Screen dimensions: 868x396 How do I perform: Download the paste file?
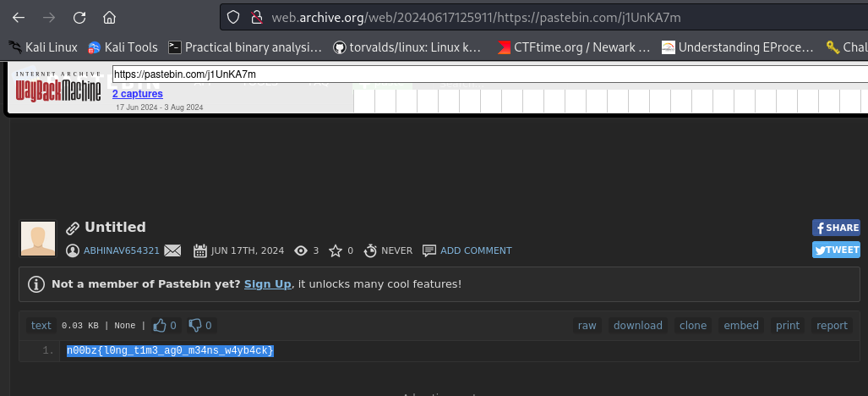click(637, 326)
